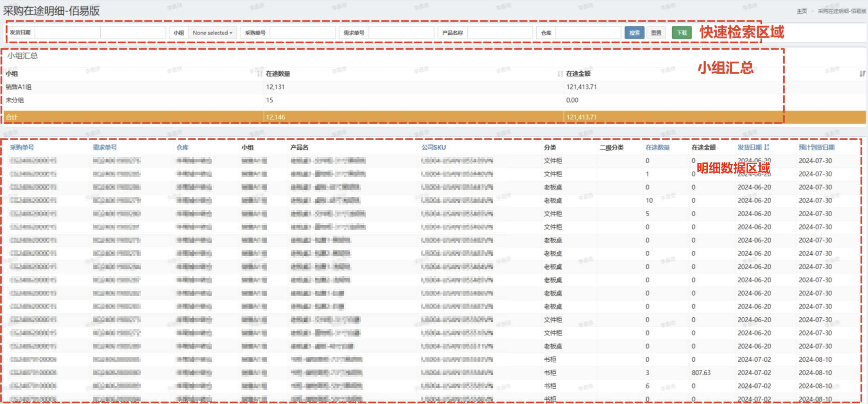The height and width of the screenshot is (404, 868).
Task: Select the 未分组 summary row name
Action: (x=15, y=100)
